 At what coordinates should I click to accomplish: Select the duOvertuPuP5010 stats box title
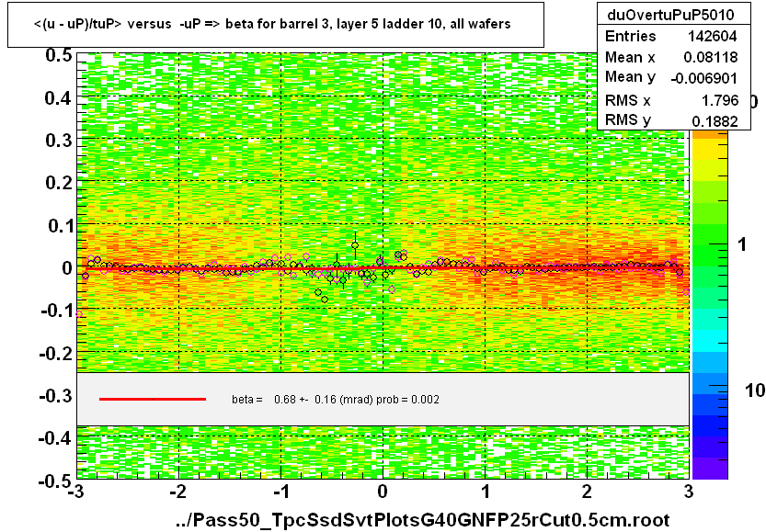[x=670, y=15]
